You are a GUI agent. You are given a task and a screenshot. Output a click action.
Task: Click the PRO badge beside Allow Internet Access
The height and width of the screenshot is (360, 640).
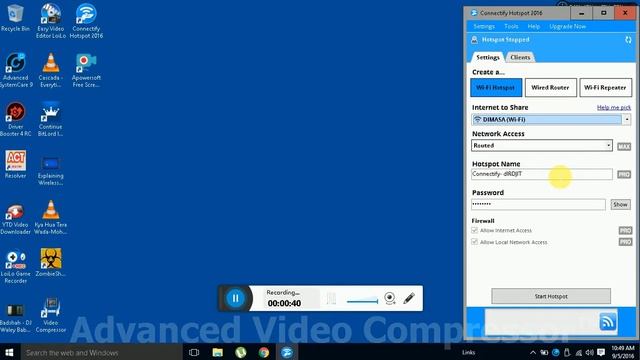coord(625,231)
